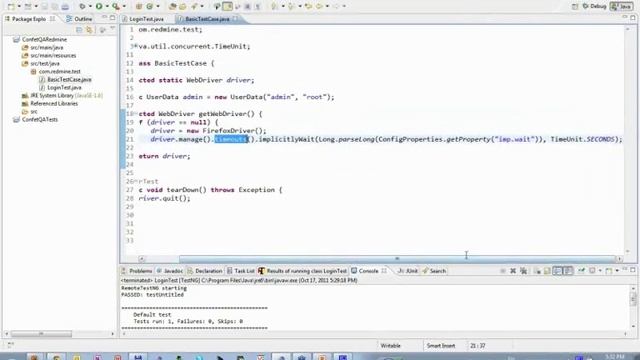Image resolution: width=640 pixels, height=360 pixels.
Task: Select the src/main/resources folder
Action: coord(53,56)
